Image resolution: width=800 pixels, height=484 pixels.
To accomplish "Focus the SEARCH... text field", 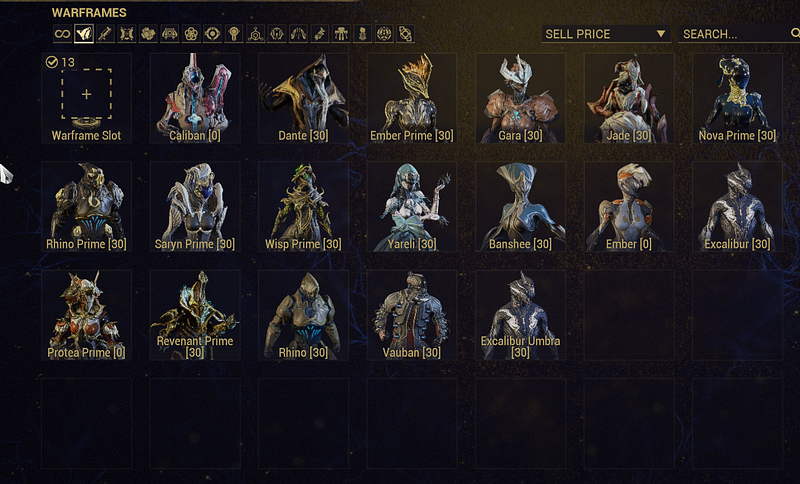I will pos(735,34).
